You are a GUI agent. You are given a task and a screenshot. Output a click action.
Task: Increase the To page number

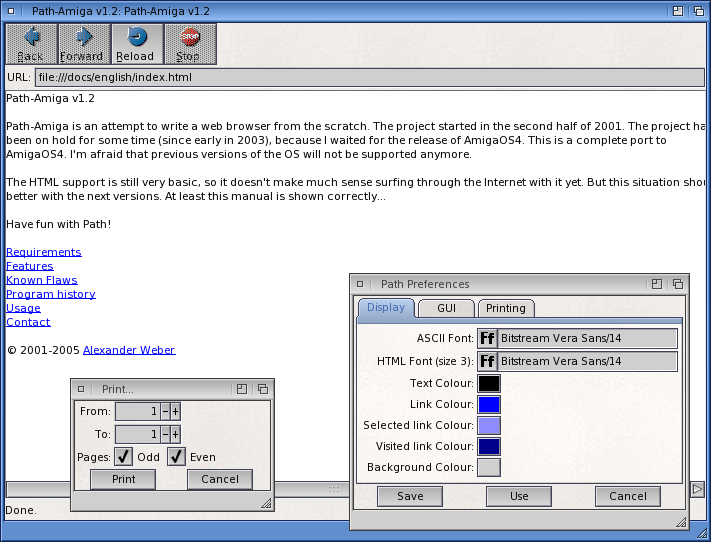click(175, 434)
